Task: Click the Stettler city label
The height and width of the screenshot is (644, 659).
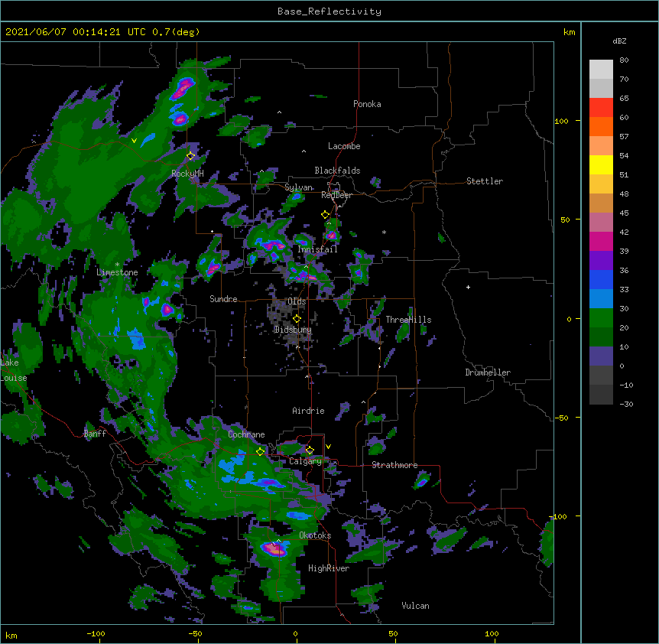Action: [485, 181]
